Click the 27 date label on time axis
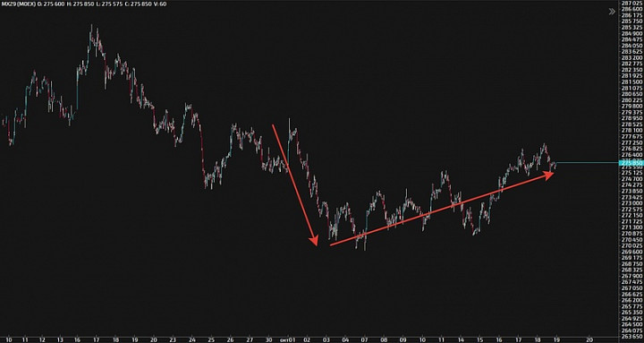Image resolution: width=644 pixels, height=343 pixels. click(x=250, y=339)
